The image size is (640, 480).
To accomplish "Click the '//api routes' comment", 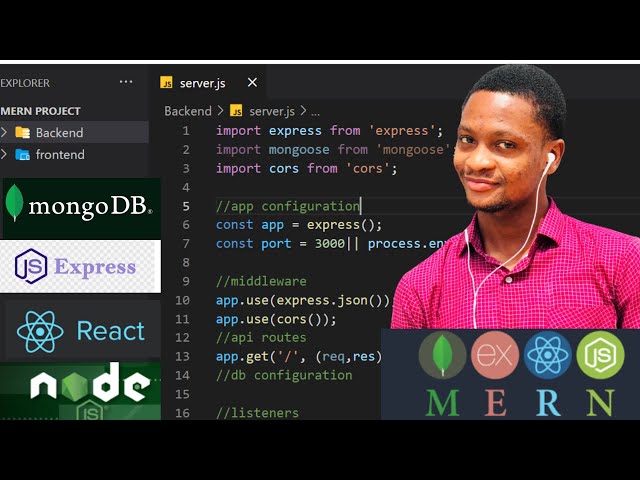I will tap(261, 338).
